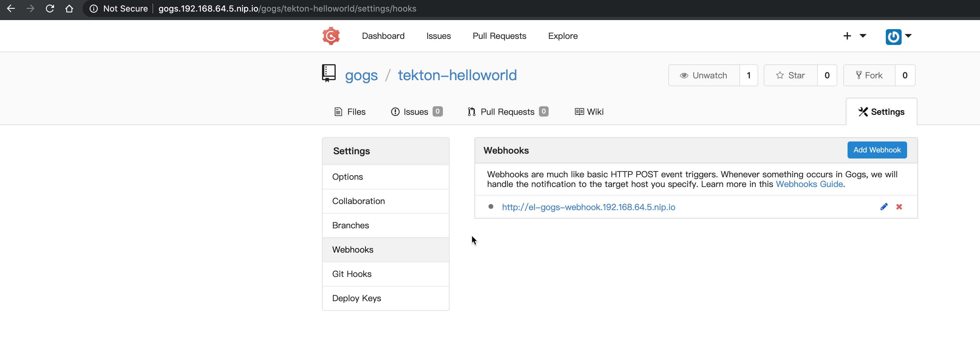The width and height of the screenshot is (980, 337).
Task: Click the Issues tab count badge
Action: pyautogui.click(x=437, y=111)
